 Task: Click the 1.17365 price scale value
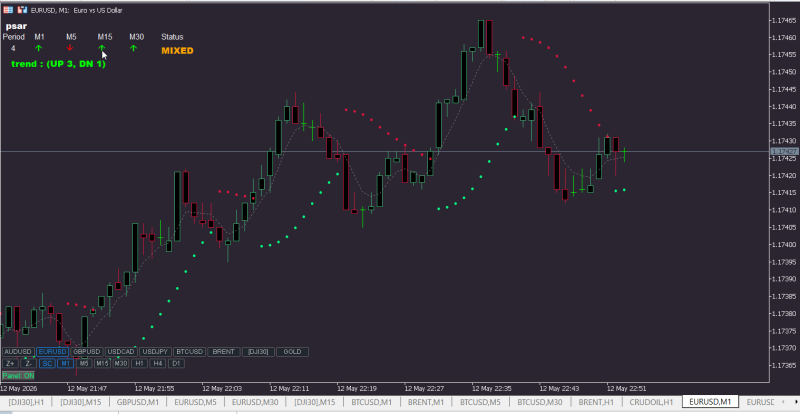[x=785, y=366]
